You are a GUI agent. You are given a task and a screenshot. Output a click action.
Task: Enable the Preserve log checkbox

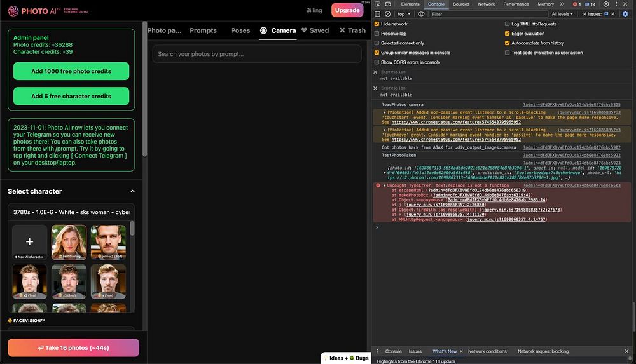[x=377, y=34]
